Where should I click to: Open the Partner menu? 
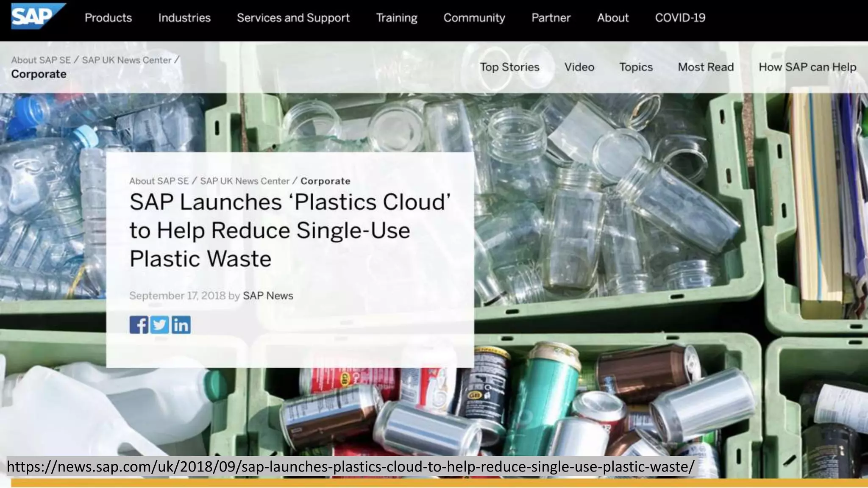tap(551, 18)
